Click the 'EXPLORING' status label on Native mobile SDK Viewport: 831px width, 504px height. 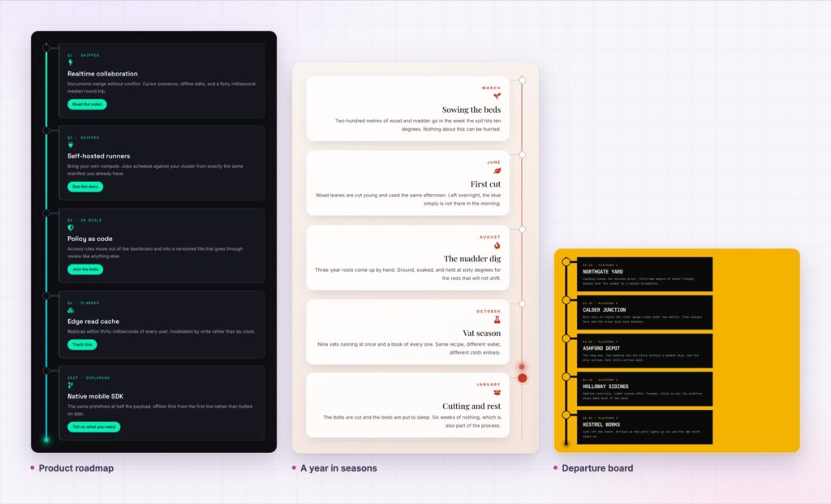pos(98,378)
